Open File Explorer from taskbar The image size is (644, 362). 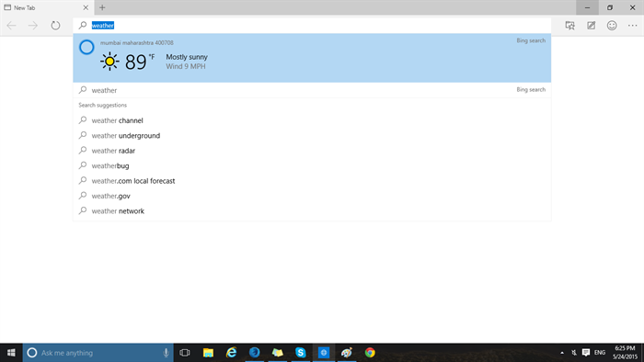coord(208,353)
